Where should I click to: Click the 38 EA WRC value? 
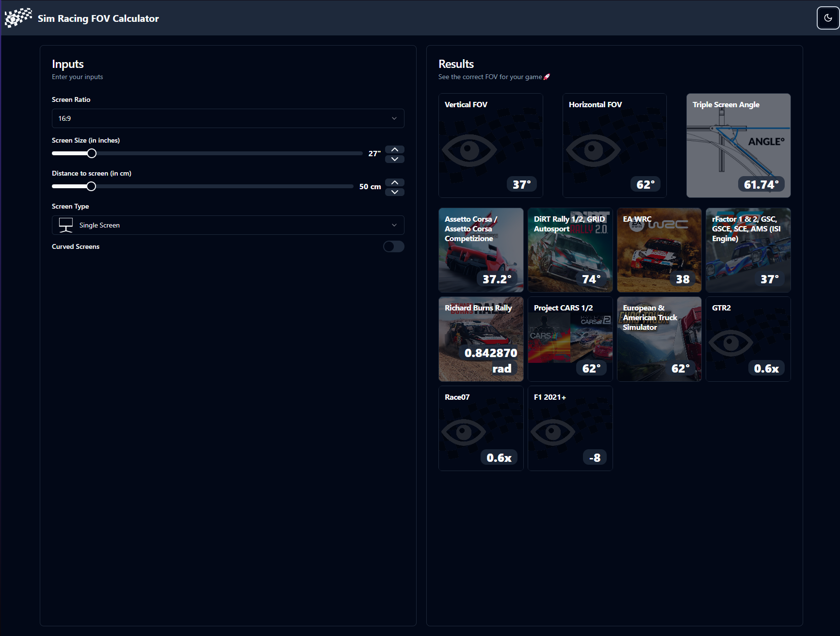683,279
